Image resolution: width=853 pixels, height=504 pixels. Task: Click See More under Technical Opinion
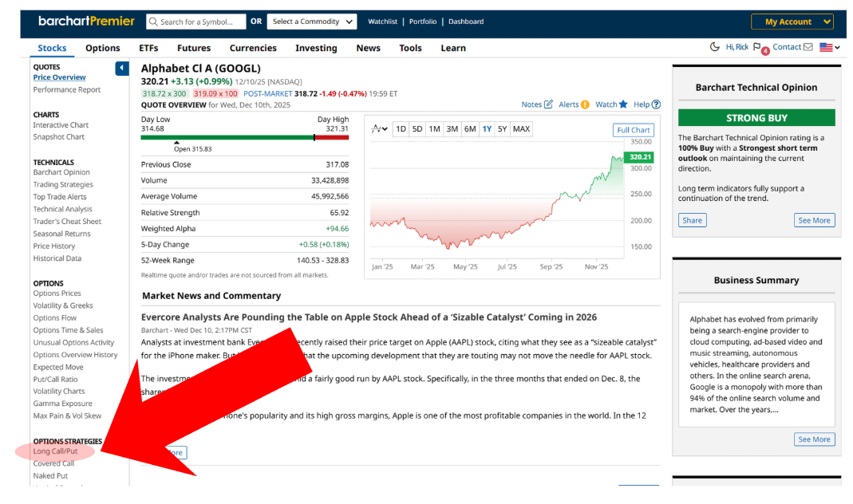click(814, 220)
